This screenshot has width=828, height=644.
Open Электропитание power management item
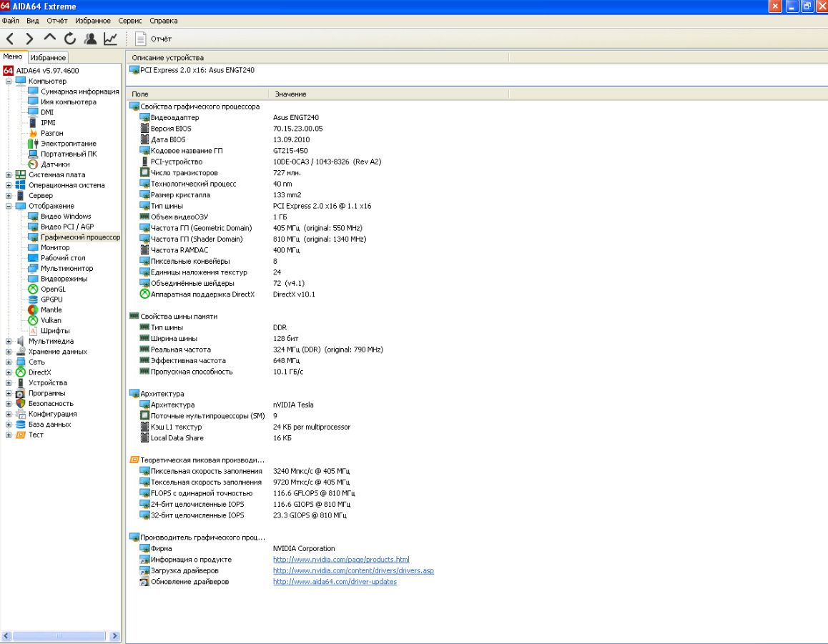tap(68, 144)
